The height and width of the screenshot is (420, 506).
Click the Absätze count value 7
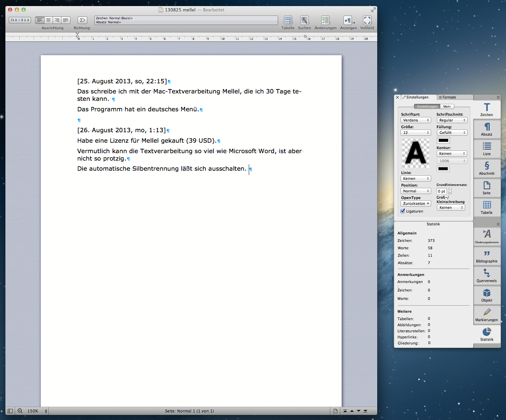point(429,263)
